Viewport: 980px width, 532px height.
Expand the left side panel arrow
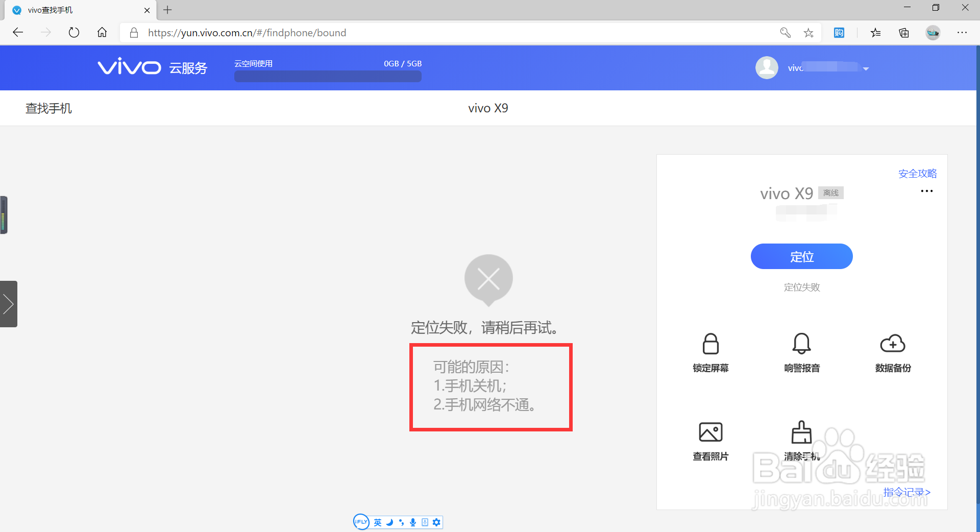click(x=9, y=304)
